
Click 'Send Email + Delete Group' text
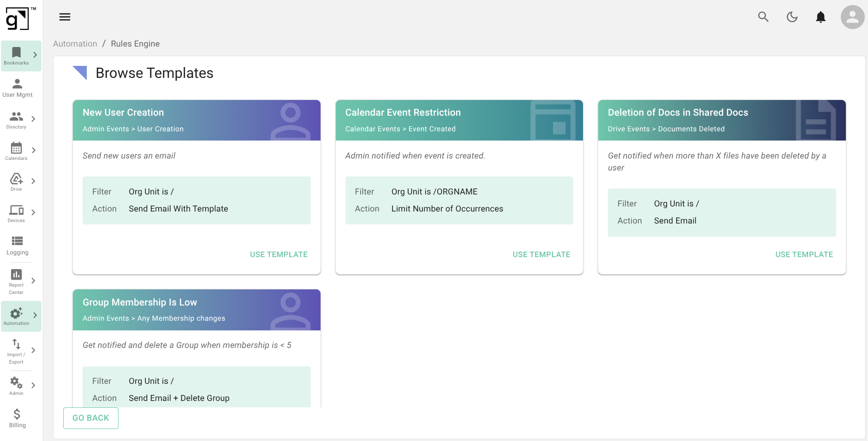pyautogui.click(x=179, y=398)
